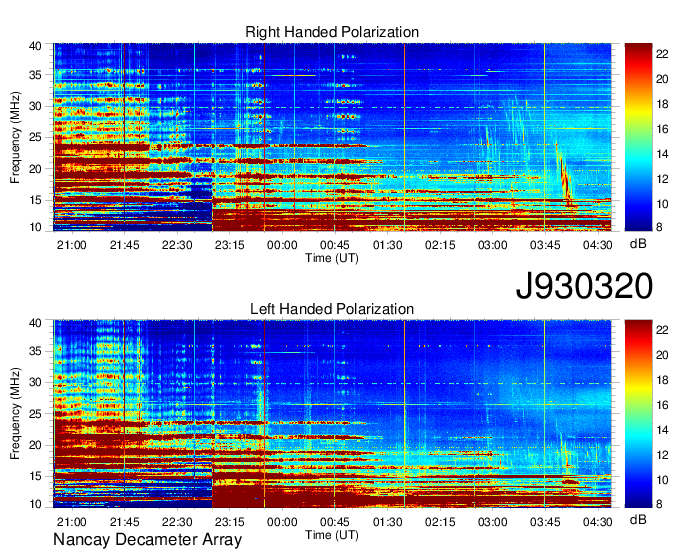
Task: Click 03:45 tick under Right Handed plot
Action: (x=545, y=245)
